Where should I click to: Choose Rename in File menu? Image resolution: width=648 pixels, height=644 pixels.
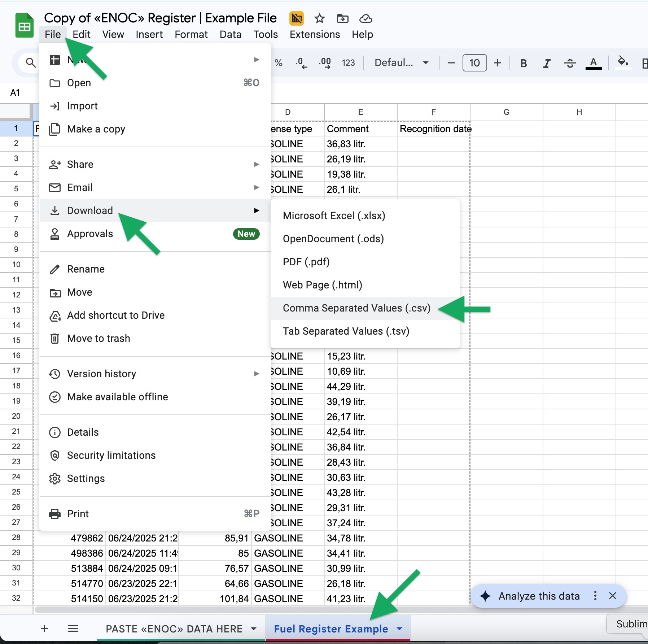pyautogui.click(x=155, y=269)
